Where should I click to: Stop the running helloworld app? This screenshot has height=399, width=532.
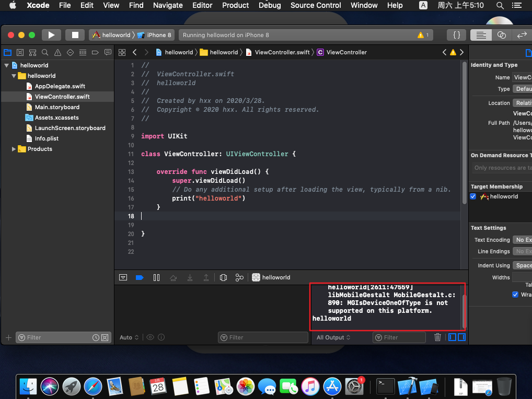point(75,35)
